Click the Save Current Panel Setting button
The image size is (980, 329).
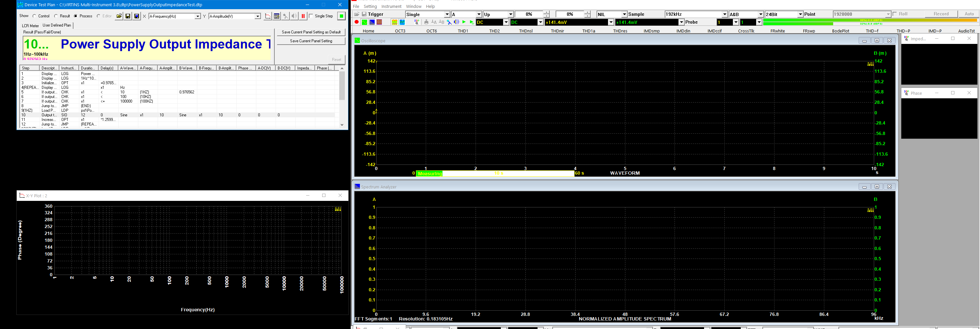tap(311, 41)
